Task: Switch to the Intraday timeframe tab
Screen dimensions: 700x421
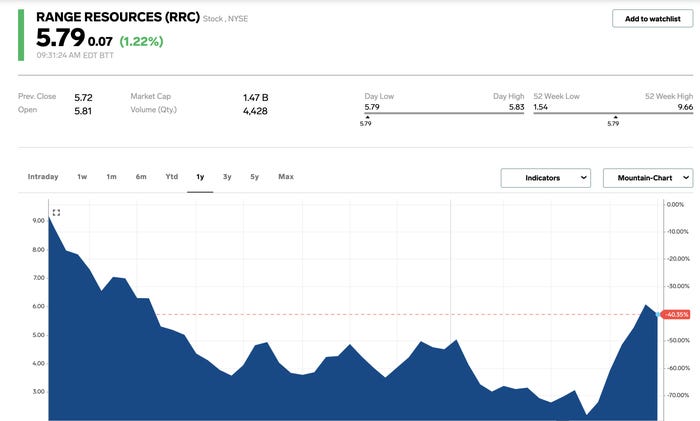Action: click(43, 177)
